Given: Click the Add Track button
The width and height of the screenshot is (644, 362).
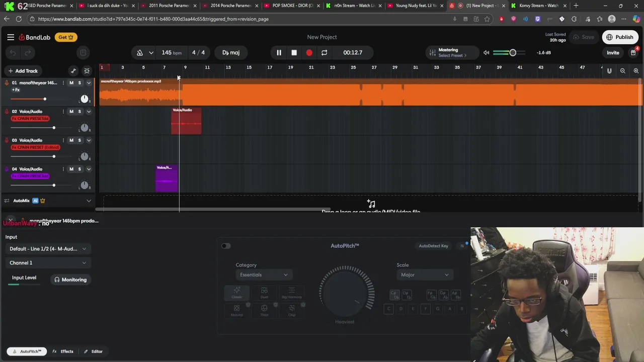Looking at the screenshot, I should click(23, 71).
